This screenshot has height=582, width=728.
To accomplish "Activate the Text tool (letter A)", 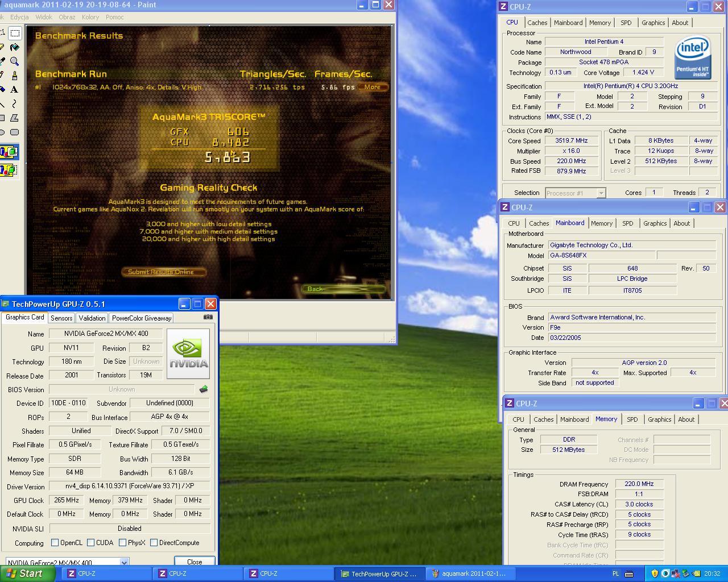I will tap(15, 89).
